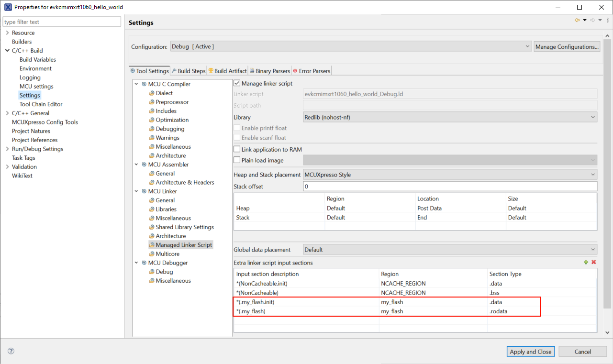Click the type filter text field
This screenshot has height=364, width=613.
[62, 22]
